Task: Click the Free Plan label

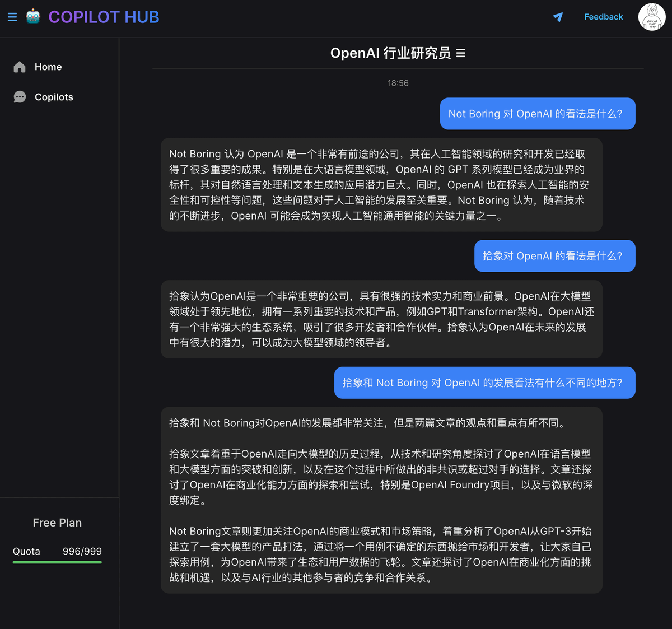Action: [x=57, y=523]
